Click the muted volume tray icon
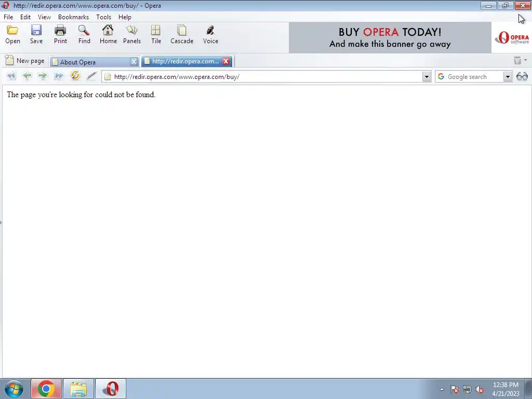This screenshot has height=399, width=532. tap(480, 390)
